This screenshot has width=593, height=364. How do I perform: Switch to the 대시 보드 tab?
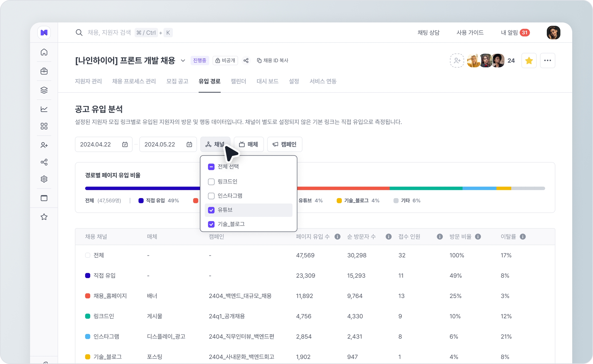pos(267,81)
